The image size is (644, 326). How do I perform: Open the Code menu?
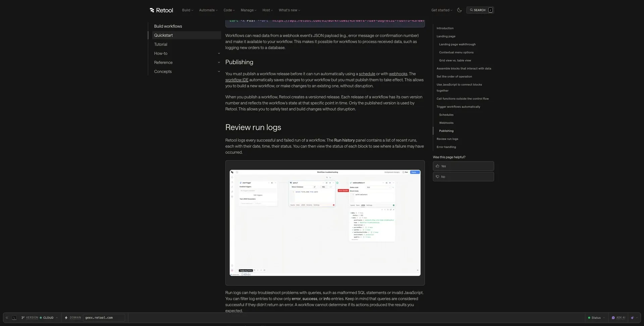point(229,10)
